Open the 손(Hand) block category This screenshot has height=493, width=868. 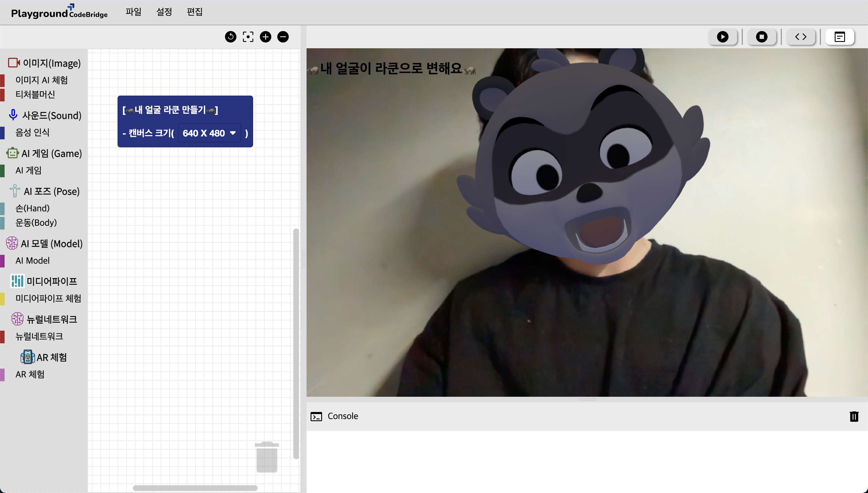tap(32, 208)
